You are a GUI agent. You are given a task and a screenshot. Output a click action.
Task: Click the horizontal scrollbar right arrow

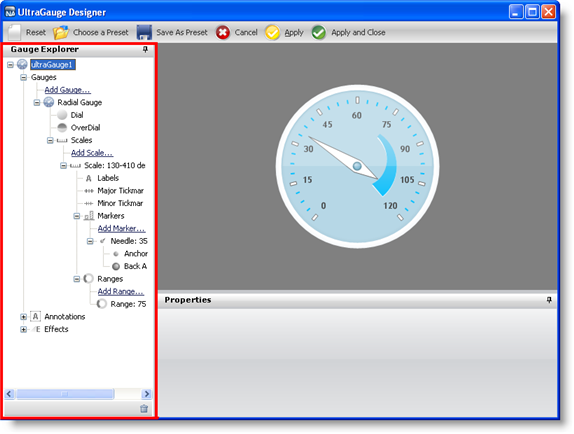pos(146,394)
